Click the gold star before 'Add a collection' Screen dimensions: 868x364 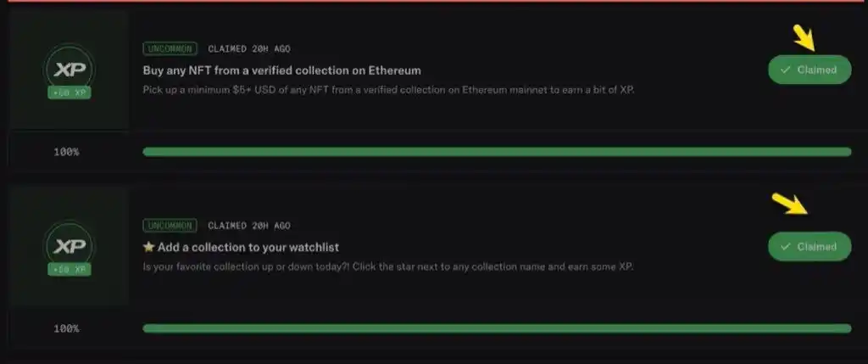(148, 247)
